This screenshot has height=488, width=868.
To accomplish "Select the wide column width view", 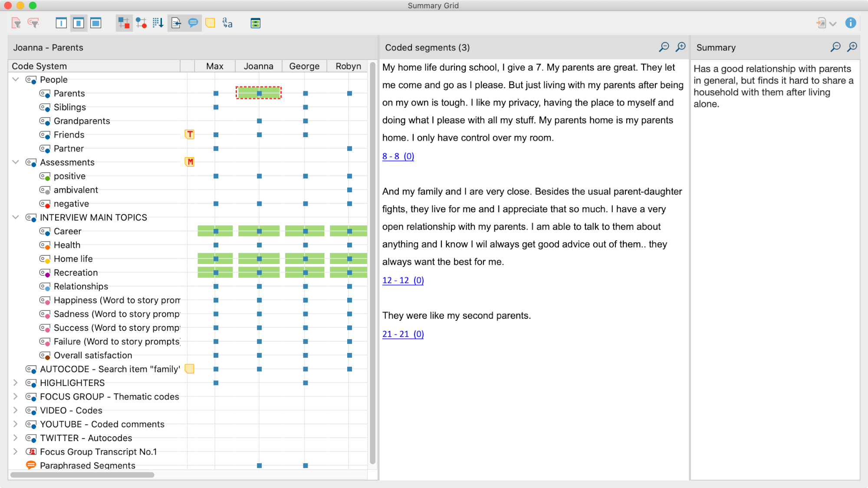I will (x=96, y=23).
